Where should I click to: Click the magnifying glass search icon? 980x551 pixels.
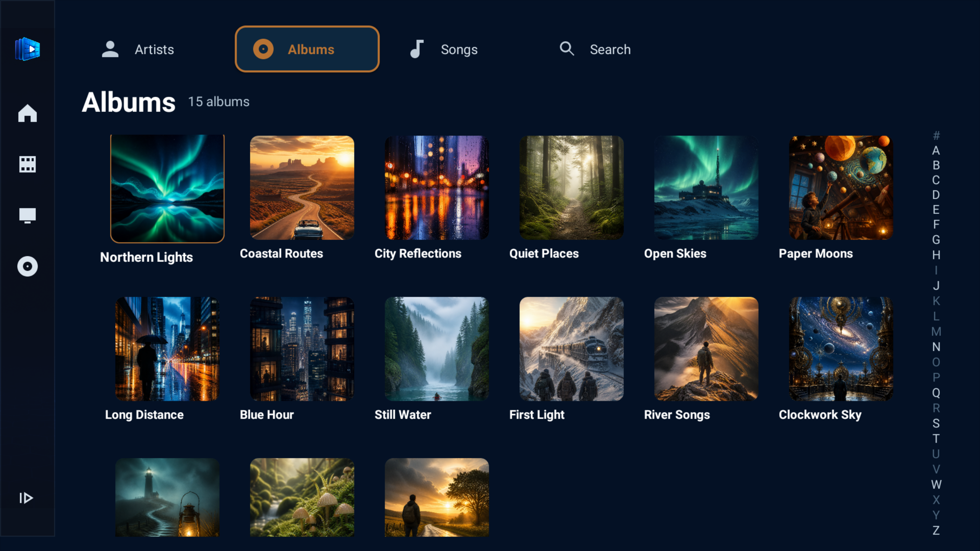567,49
